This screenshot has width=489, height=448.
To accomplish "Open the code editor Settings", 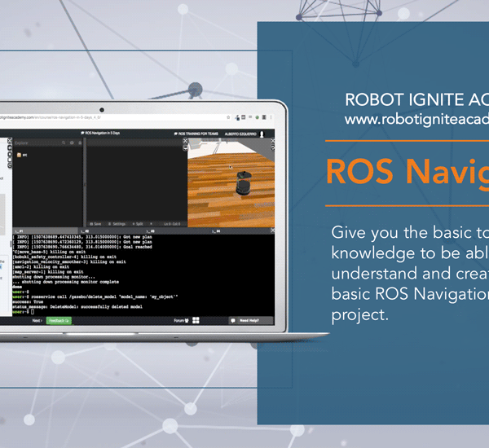I will coord(117,224).
